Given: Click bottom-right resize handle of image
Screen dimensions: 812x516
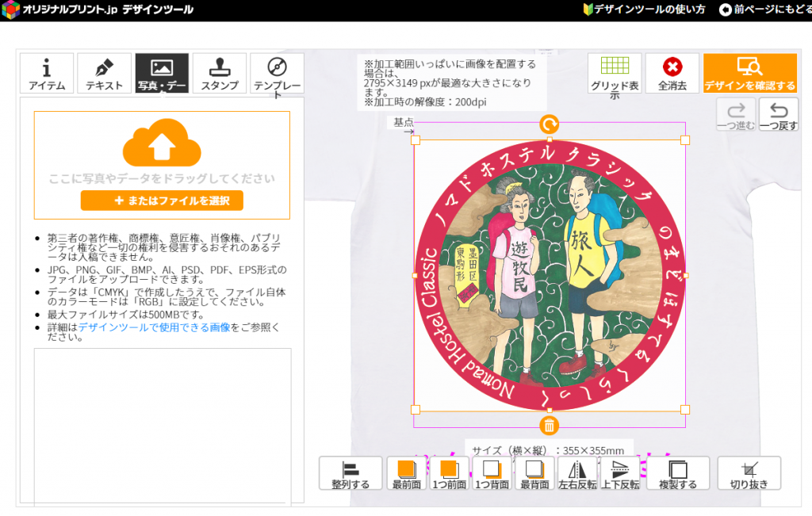Looking at the screenshot, I should pyautogui.click(x=685, y=410).
